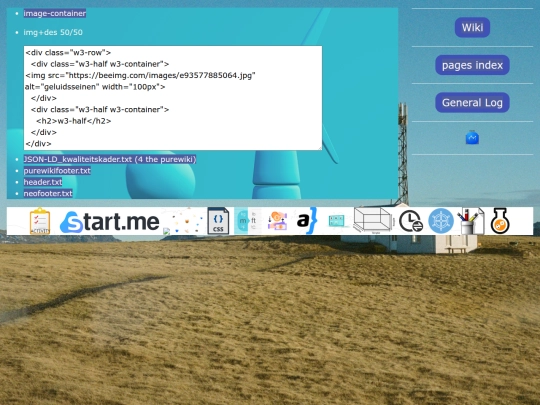
Task: Open the neofooter.txt link
Action: tap(48, 193)
